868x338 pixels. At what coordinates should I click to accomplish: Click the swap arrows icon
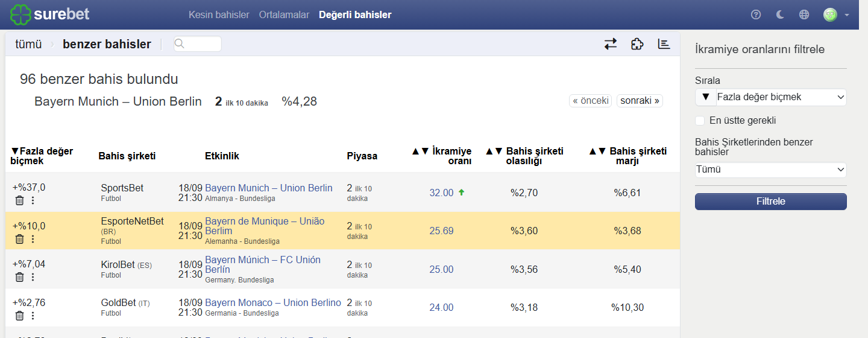point(611,44)
